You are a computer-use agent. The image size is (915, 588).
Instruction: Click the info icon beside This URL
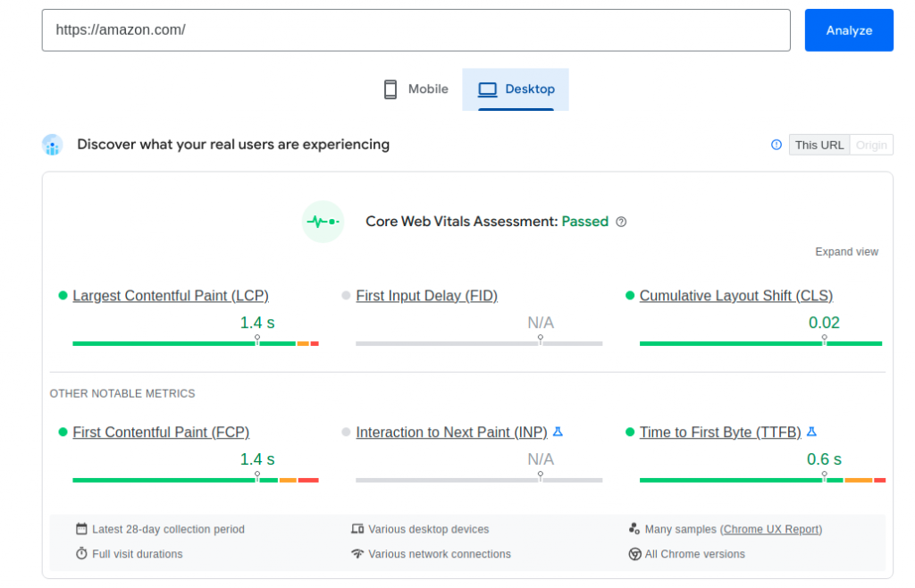tap(776, 145)
